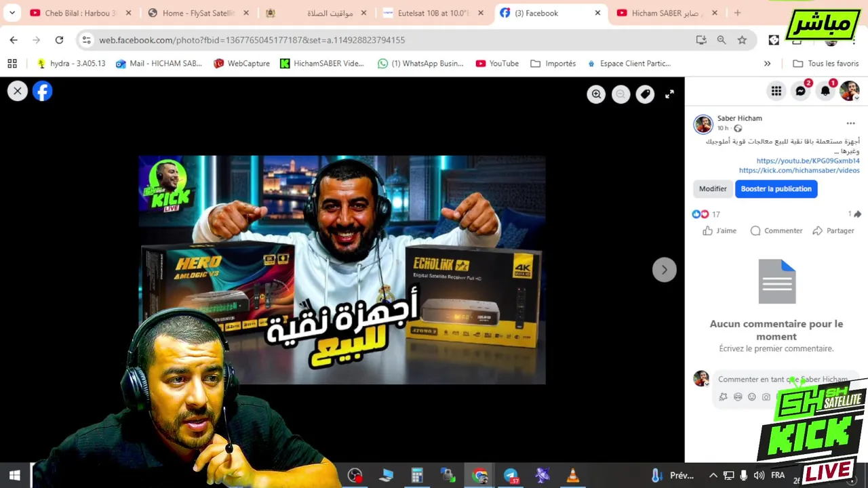Screen dimensions: 868x488
Task: Close the Facebook browser tab
Action: 597,13
